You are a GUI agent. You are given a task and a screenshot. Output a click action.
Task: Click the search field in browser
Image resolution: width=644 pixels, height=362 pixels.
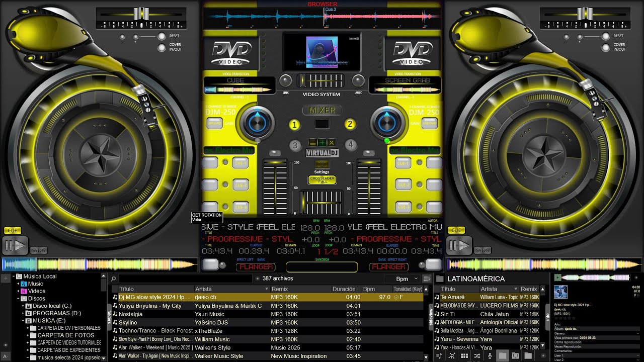(185, 279)
